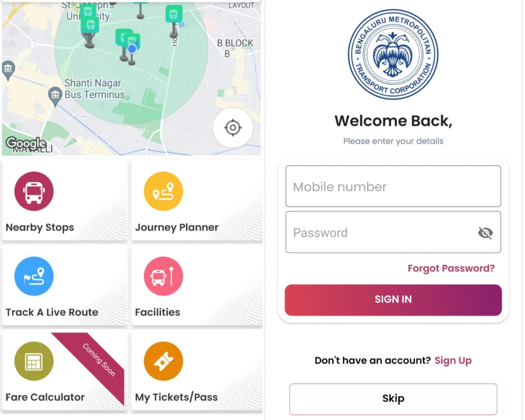
Task: Select the Track A Live Route icon
Action: (34, 276)
